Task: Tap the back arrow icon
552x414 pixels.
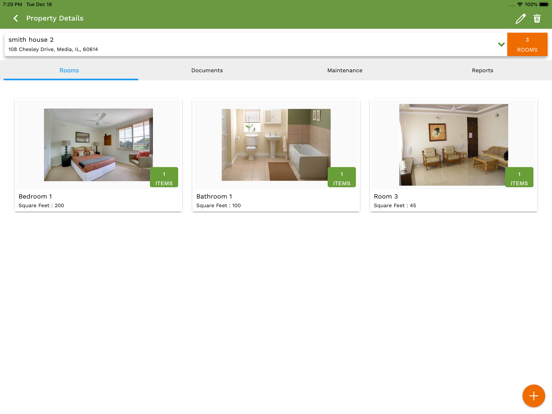Action: click(x=15, y=18)
